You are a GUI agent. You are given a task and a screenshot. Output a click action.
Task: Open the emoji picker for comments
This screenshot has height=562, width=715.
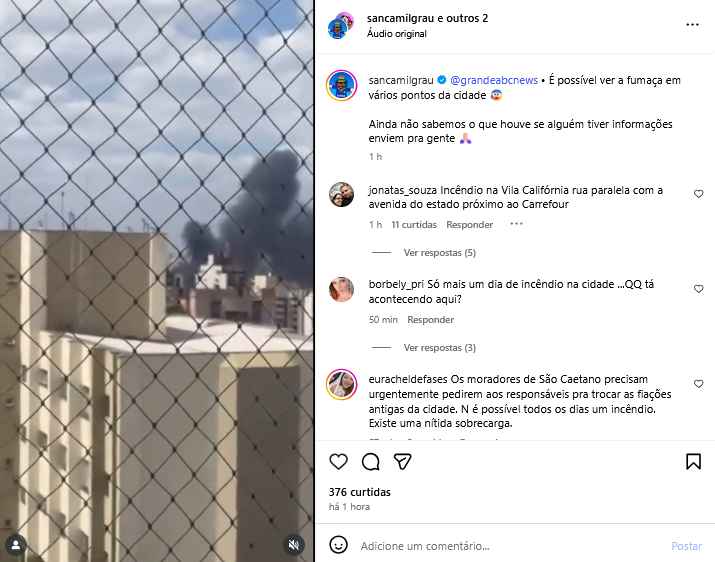tap(338, 545)
